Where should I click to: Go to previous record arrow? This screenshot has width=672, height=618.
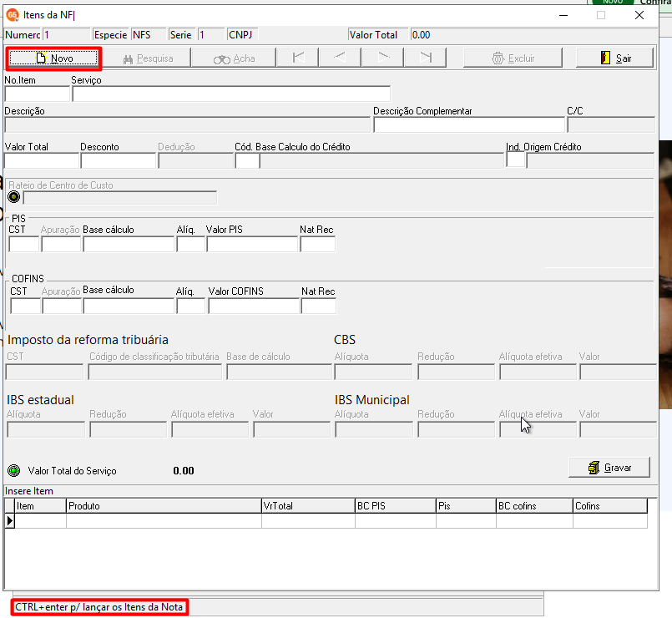tap(340, 58)
